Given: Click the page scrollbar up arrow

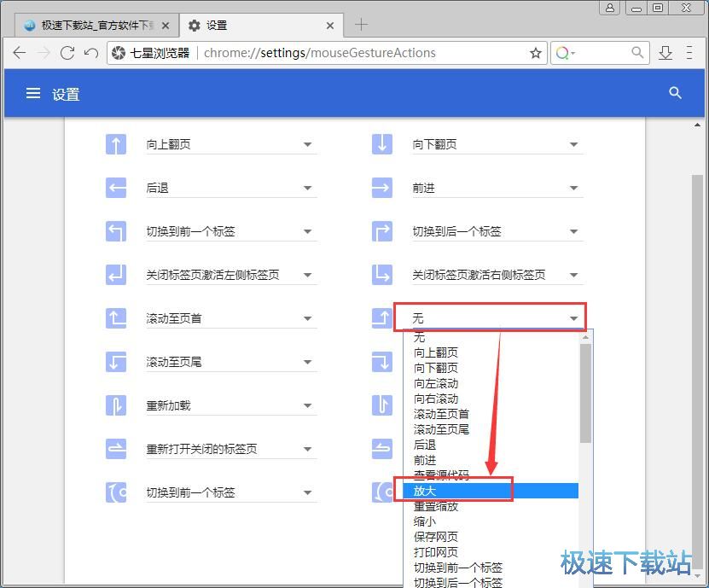Looking at the screenshot, I should pos(697,125).
